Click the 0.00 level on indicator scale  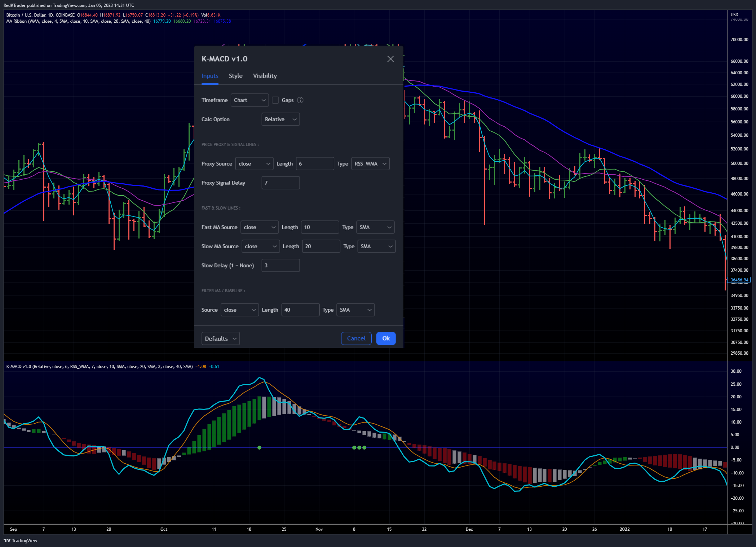[x=735, y=447]
